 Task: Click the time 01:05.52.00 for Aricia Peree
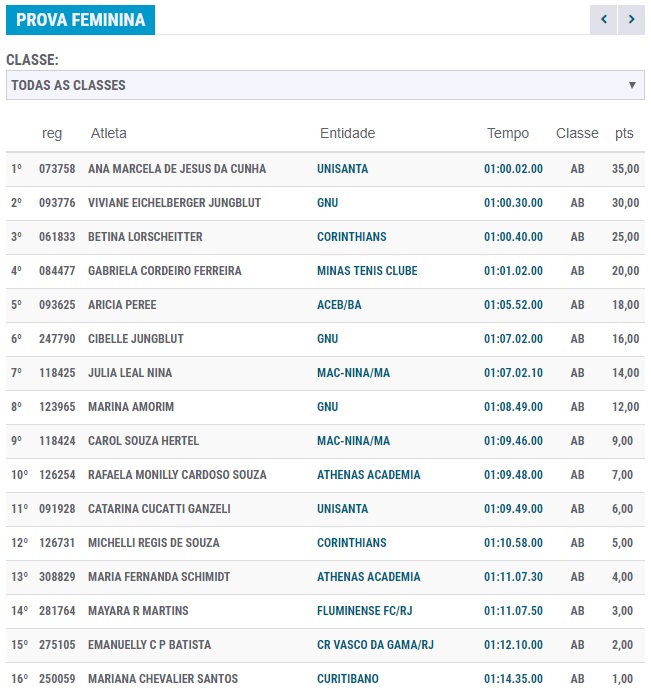tap(513, 305)
